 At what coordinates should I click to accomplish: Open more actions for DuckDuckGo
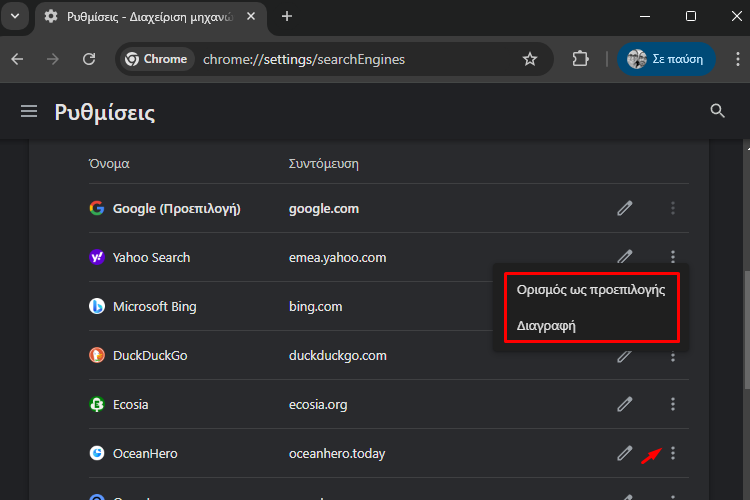coord(673,357)
